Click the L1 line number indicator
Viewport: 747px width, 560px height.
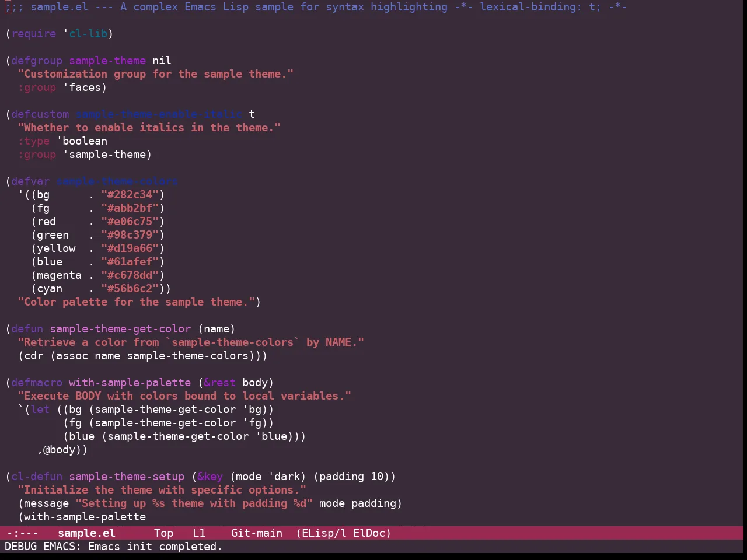click(199, 533)
